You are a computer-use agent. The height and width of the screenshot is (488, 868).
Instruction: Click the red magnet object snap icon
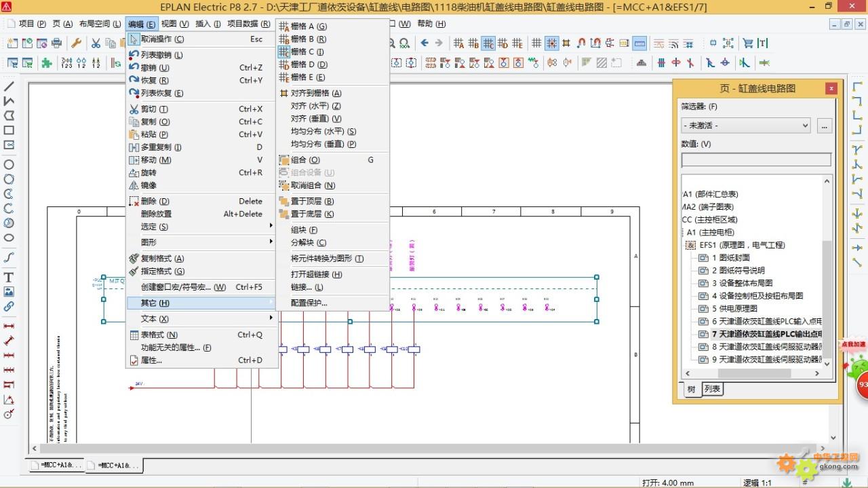[581, 43]
